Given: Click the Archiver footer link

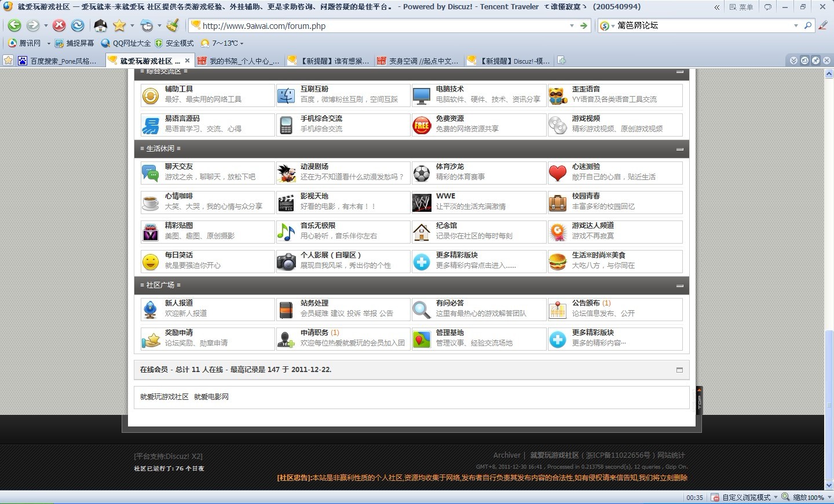Looking at the screenshot, I should click(507, 455).
